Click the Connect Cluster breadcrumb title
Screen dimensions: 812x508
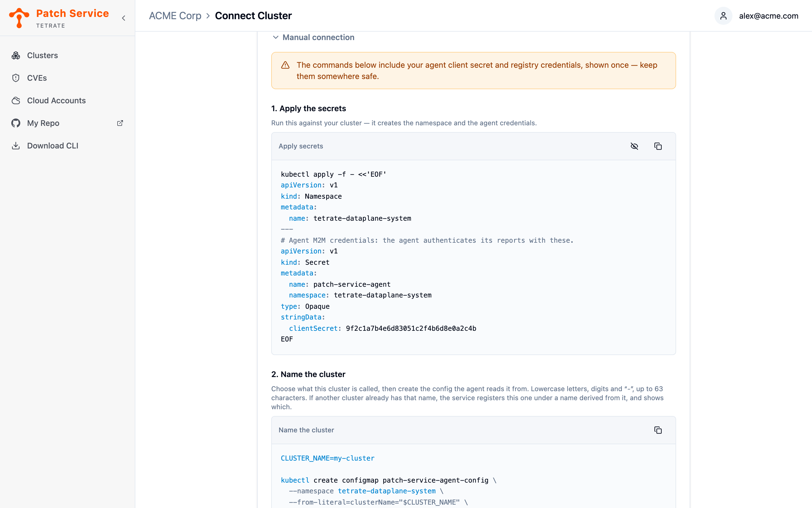coord(253,16)
